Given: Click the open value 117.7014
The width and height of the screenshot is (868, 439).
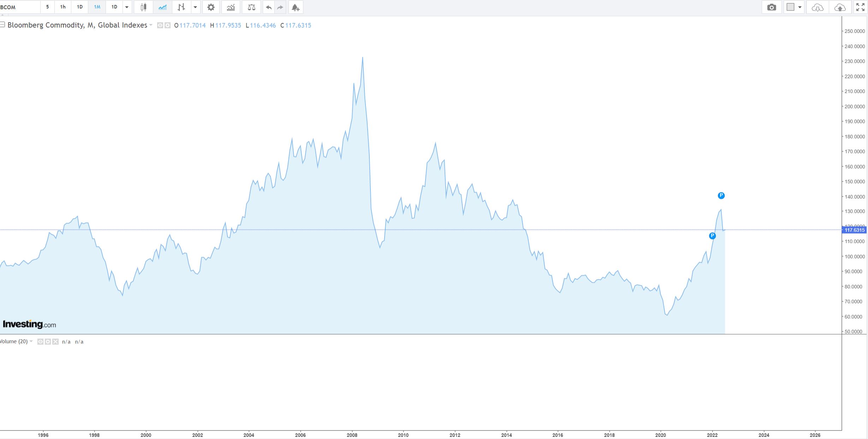Looking at the screenshot, I should click(x=192, y=25).
